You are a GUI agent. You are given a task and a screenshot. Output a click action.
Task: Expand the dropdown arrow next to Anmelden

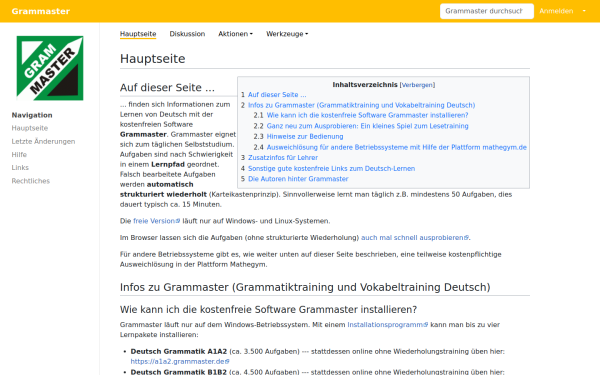[x=584, y=11]
